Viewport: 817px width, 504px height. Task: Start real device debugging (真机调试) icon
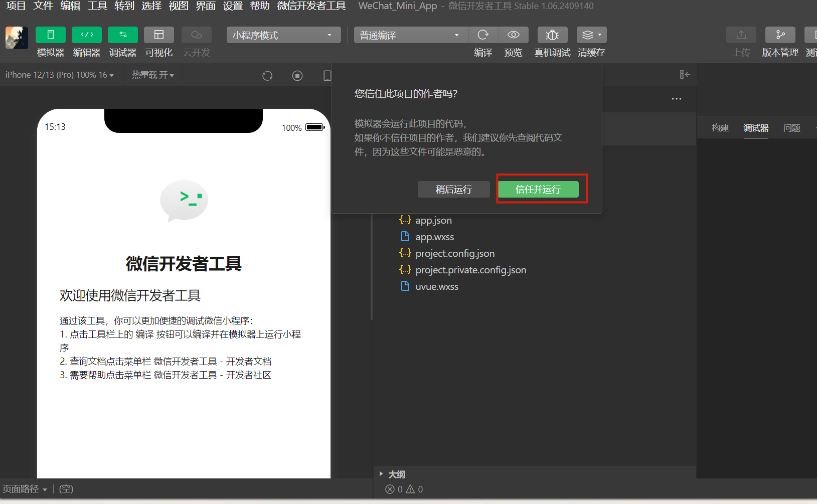[x=552, y=35]
